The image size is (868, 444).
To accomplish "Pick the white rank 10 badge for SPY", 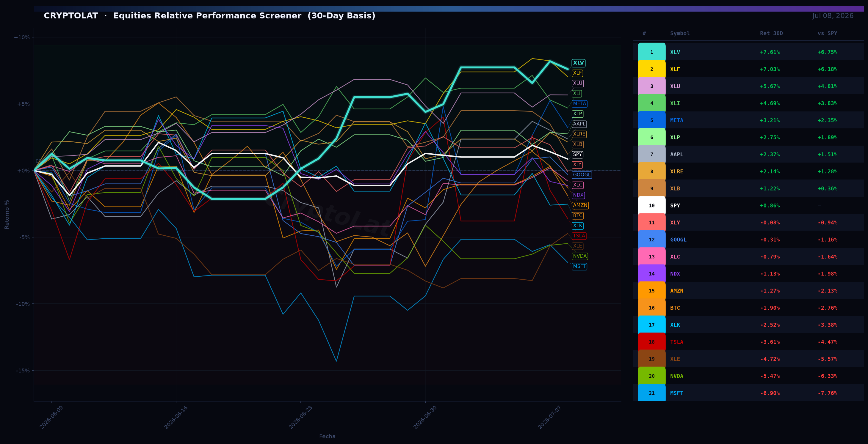I will pyautogui.click(x=651, y=206).
